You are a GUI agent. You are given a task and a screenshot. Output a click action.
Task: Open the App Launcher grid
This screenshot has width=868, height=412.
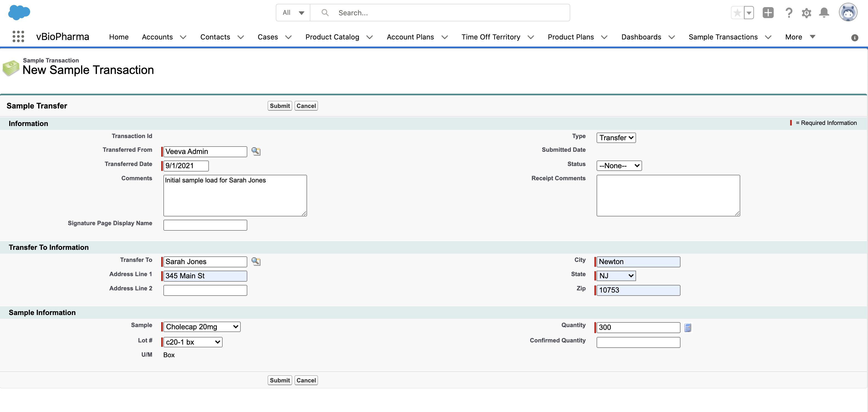pos(18,37)
